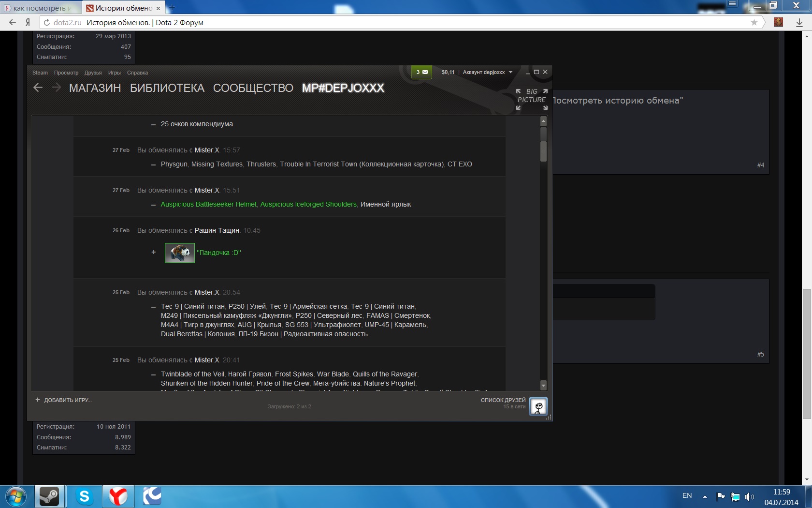Screen dimensions: 812x508
Task: Click trade entry 25 Feb 20:41 Mister.X
Action: point(289,369)
